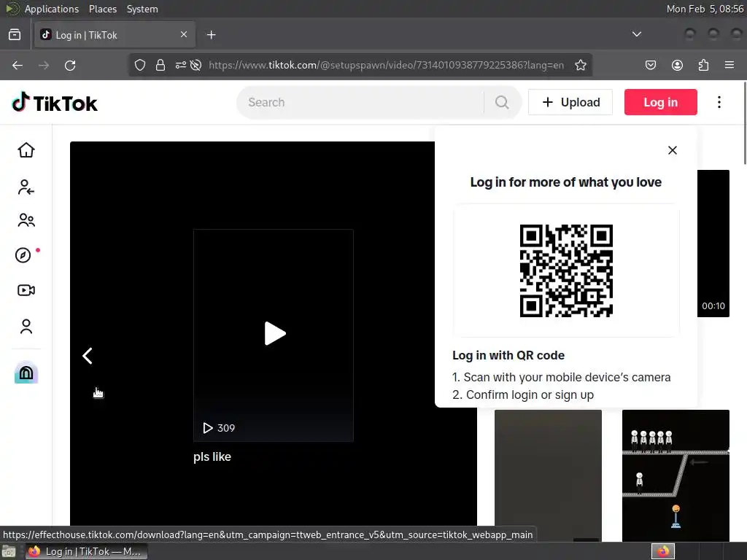Select the Log in | TikTok tab

[x=115, y=35]
